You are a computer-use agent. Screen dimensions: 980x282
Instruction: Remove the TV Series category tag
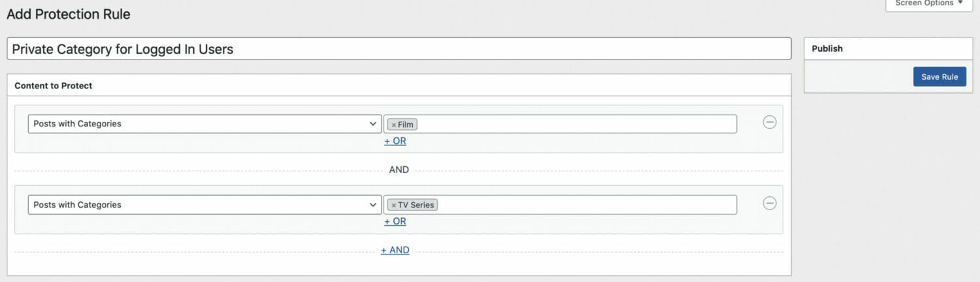click(393, 205)
